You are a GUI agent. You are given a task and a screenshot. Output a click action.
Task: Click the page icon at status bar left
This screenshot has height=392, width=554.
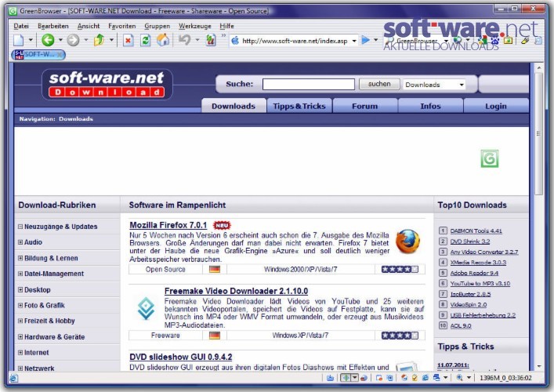click(x=13, y=378)
